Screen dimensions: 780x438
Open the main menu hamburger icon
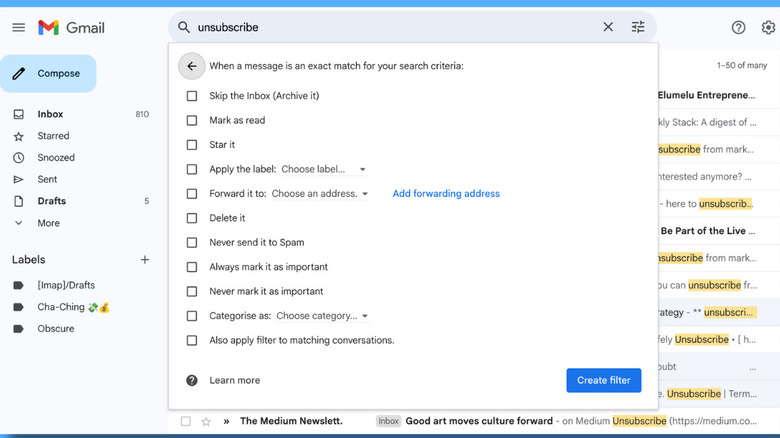pos(19,28)
